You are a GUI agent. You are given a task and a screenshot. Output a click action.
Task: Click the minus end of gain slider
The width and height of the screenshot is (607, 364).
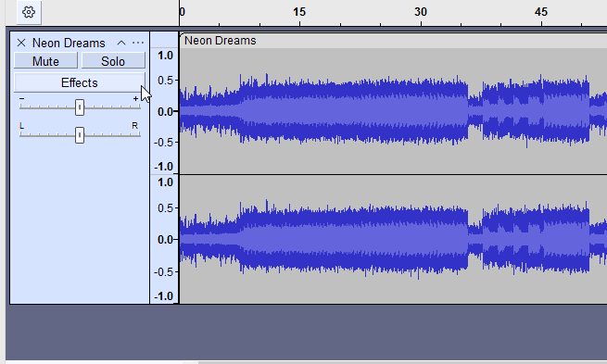[21, 98]
